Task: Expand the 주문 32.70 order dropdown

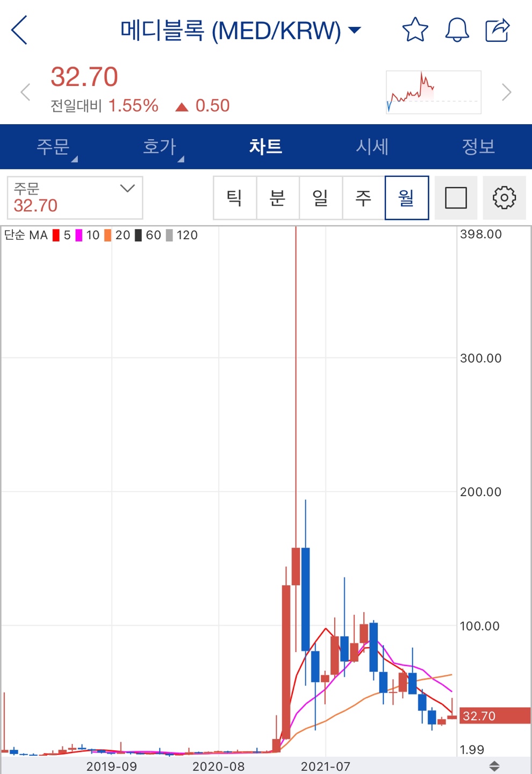Action: pos(75,198)
